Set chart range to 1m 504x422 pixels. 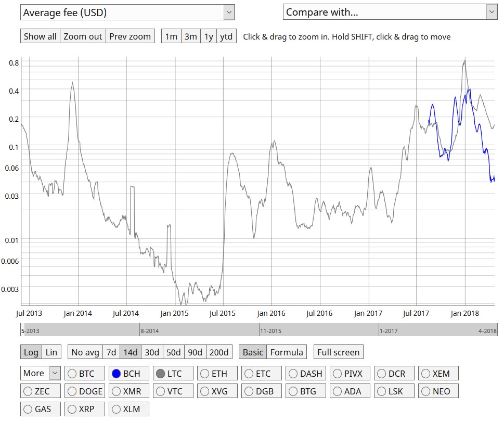(171, 36)
